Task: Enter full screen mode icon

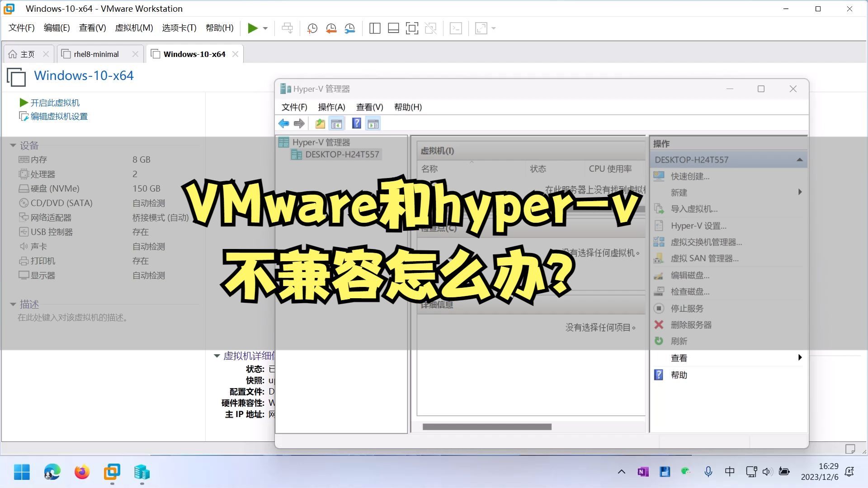Action: pyautogui.click(x=412, y=28)
